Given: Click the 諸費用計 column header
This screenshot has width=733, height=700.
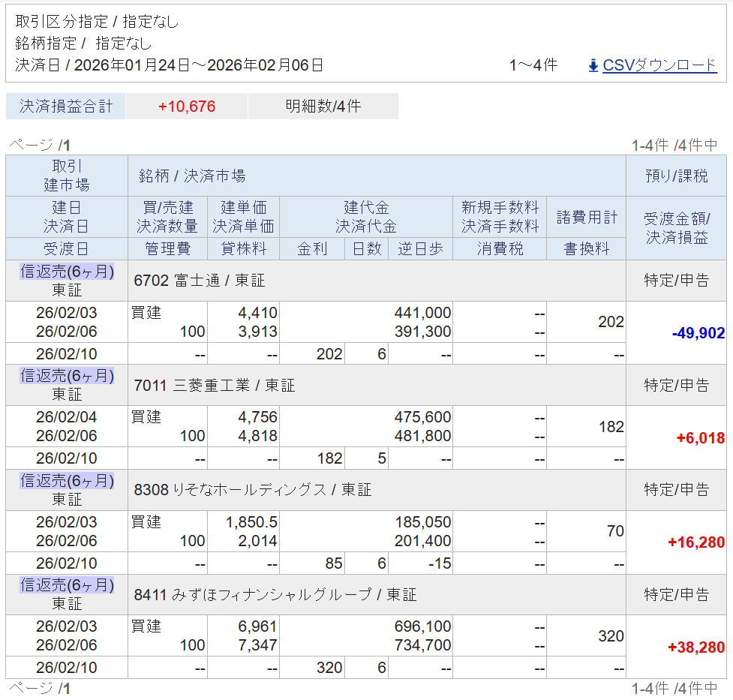Looking at the screenshot, I should (x=587, y=217).
